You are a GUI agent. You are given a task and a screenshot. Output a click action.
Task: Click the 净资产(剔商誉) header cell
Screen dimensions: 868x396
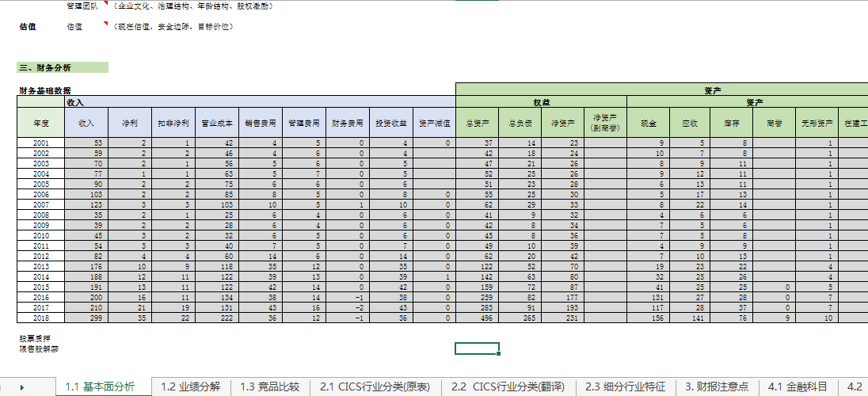[606, 123]
